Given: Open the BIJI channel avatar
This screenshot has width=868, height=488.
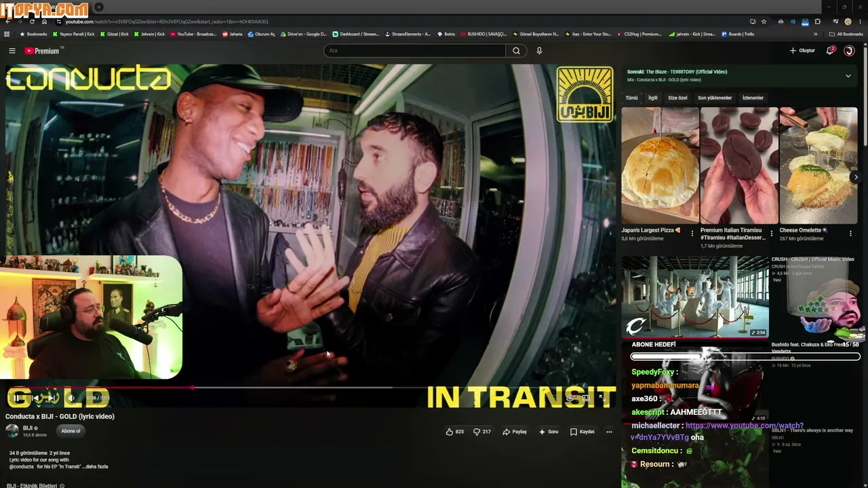Looking at the screenshot, I should point(12,431).
